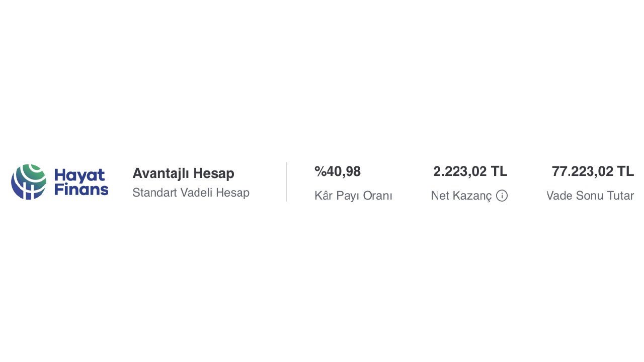The width and height of the screenshot is (644, 362).
Task: Click "TL" in the net gain amount
Action: point(499,172)
